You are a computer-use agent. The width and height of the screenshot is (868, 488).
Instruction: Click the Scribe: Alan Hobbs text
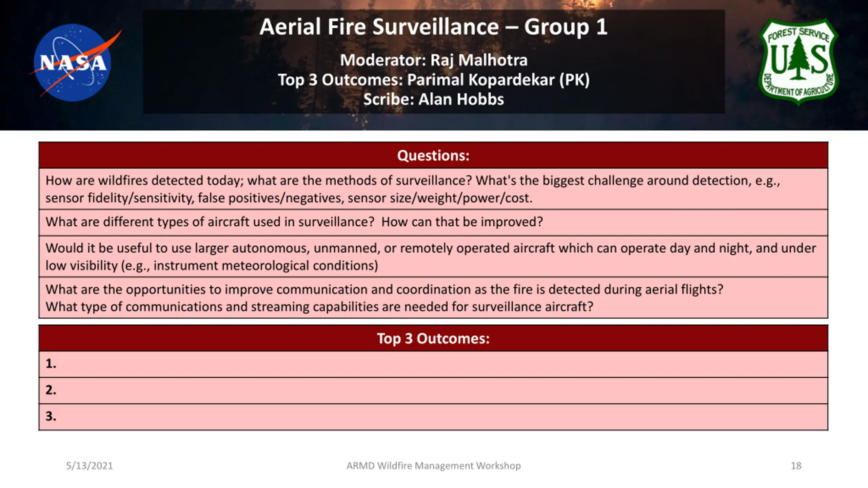pyautogui.click(x=434, y=99)
